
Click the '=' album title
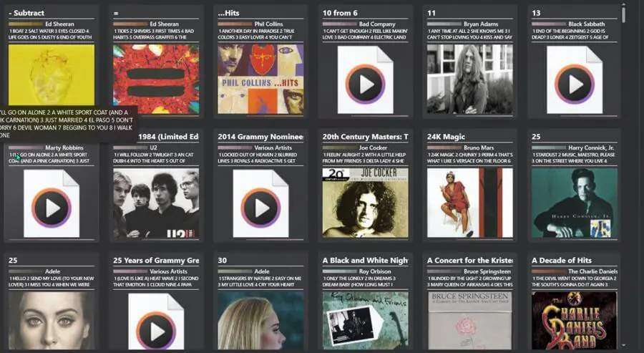tap(116, 13)
